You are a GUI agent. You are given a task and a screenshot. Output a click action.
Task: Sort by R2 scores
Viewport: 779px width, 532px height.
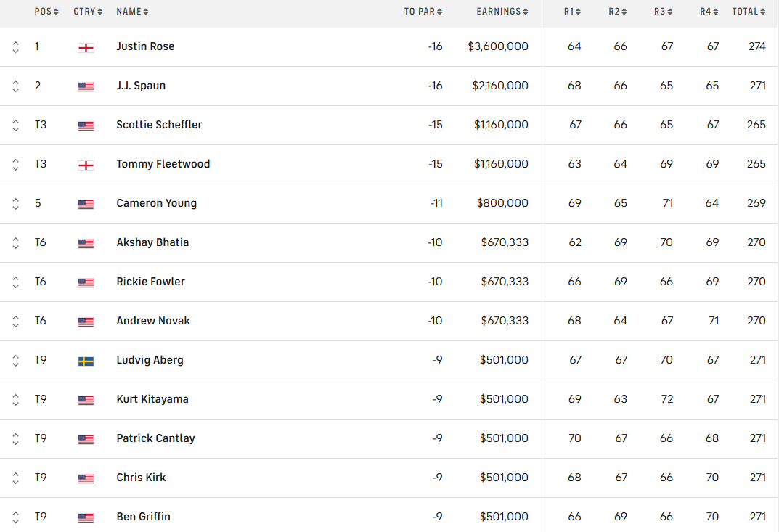point(618,12)
